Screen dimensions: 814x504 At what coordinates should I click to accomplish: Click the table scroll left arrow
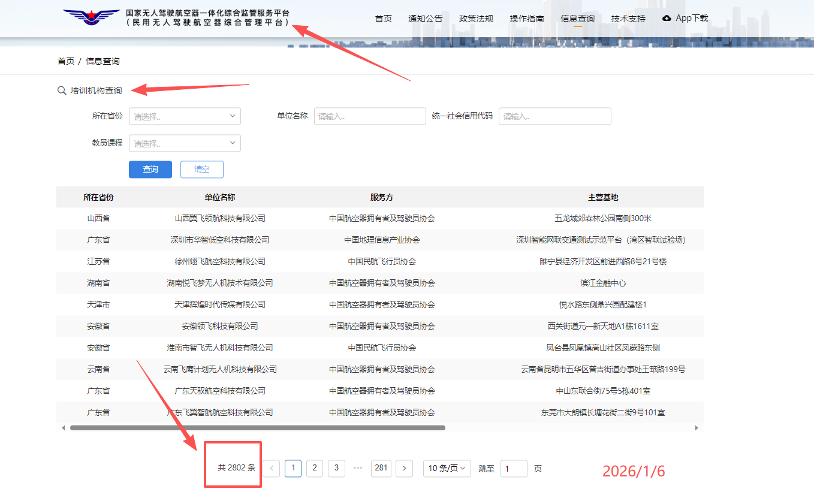pyautogui.click(x=63, y=428)
